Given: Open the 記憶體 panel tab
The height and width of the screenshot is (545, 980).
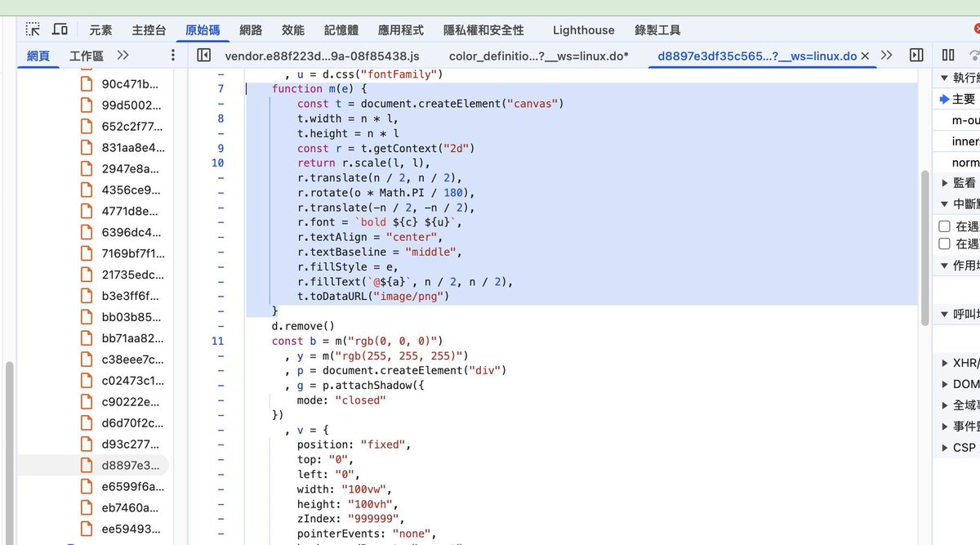Looking at the screenshot, I should pyautogui.click(x=341, y=30).
